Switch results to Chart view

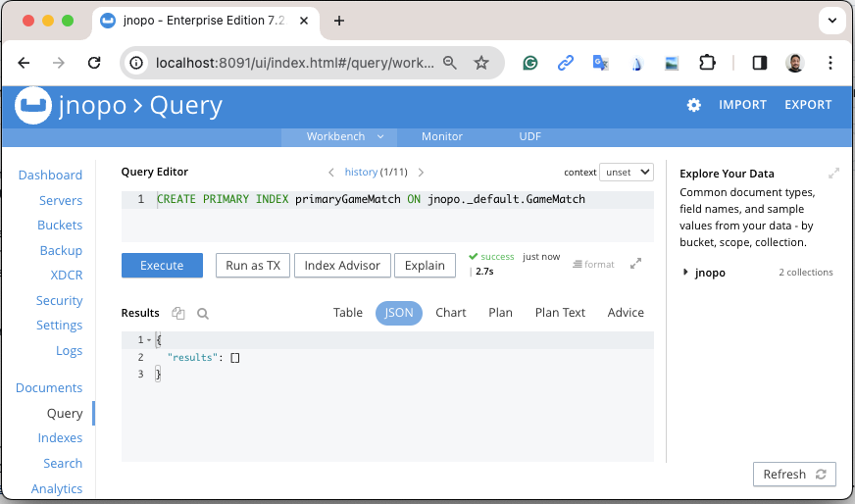[450, 313]
